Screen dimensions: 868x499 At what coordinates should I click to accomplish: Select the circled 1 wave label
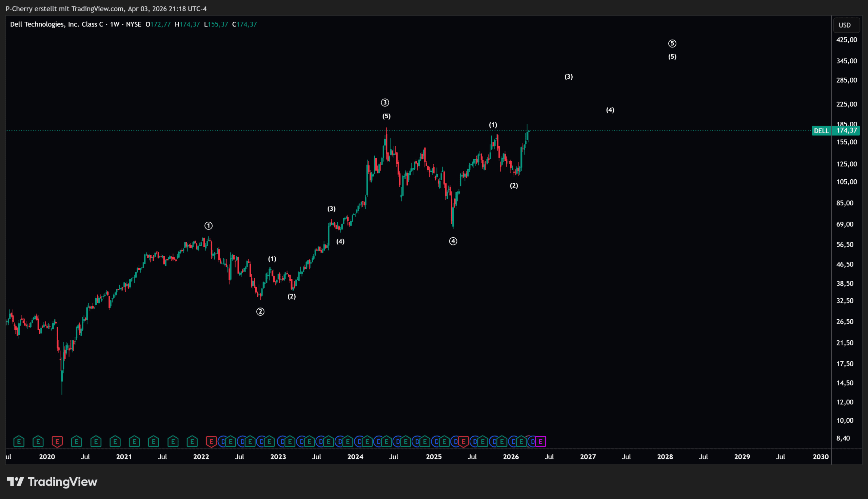tap(208, 225)
